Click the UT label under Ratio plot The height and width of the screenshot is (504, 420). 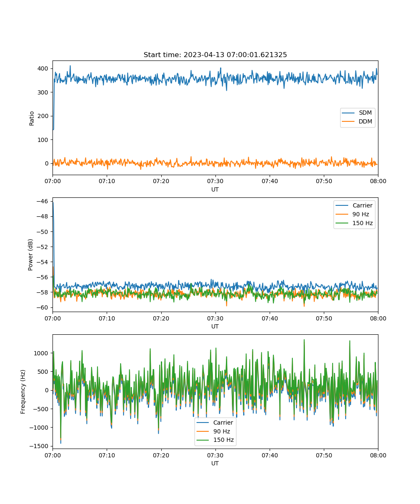[215, 189]
